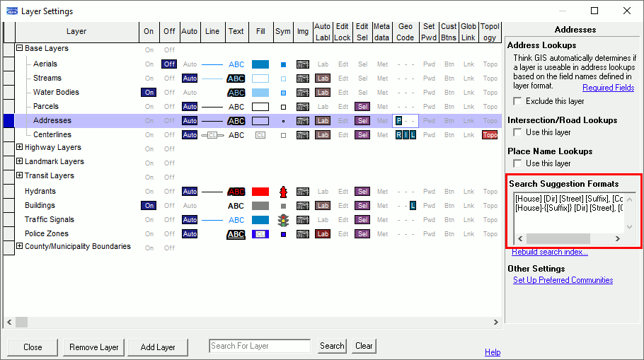
Task: Click the Lab auto label badge for Streams
Action: [x=323, y=79]
